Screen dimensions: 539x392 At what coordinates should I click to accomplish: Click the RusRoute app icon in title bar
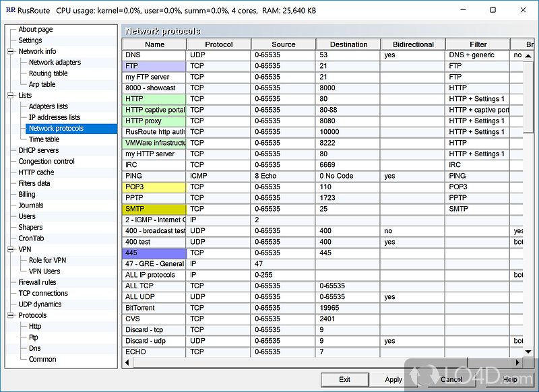click(9, 10)
